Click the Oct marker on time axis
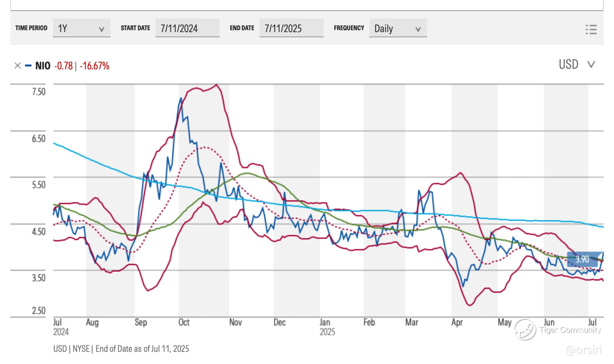This screenshot has height=364, width=614. [x=184, y=322]
